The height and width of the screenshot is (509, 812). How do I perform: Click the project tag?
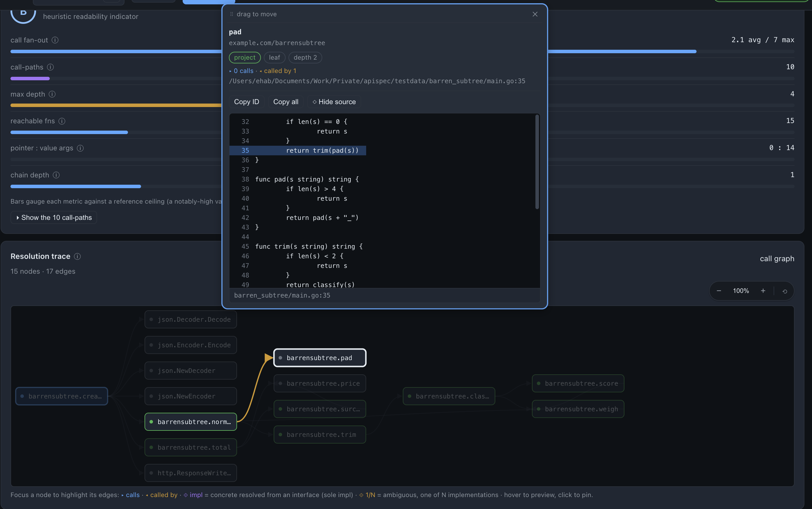[x=245, y=58]
